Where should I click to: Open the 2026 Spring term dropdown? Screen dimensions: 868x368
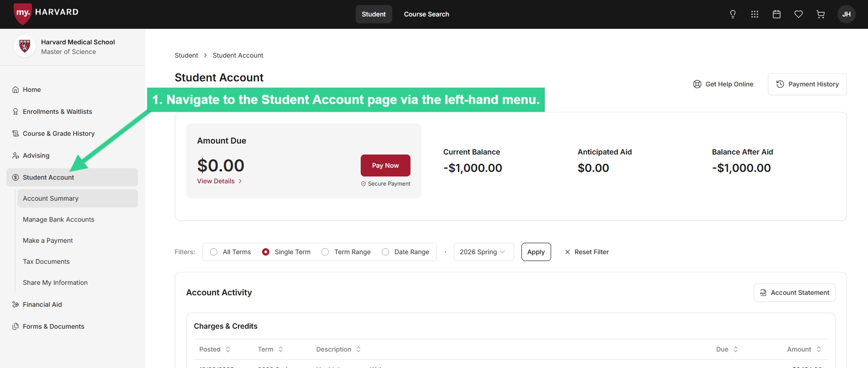(484, 252)
